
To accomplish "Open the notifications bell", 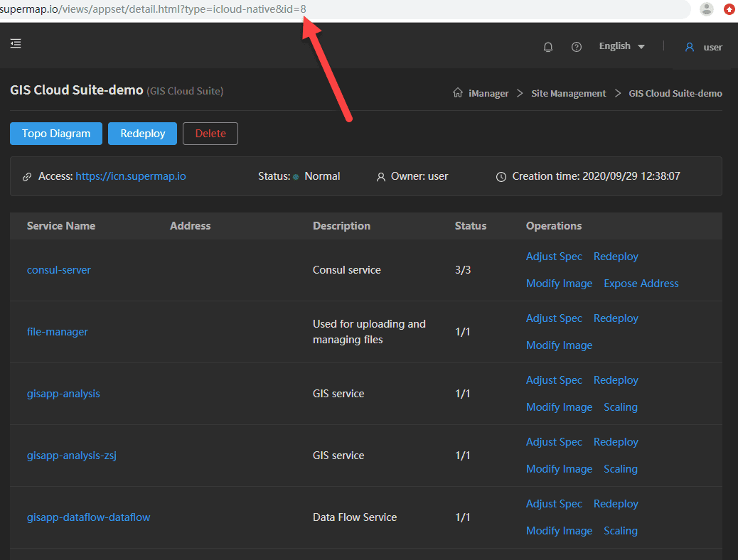I will (x=548, y=47).
